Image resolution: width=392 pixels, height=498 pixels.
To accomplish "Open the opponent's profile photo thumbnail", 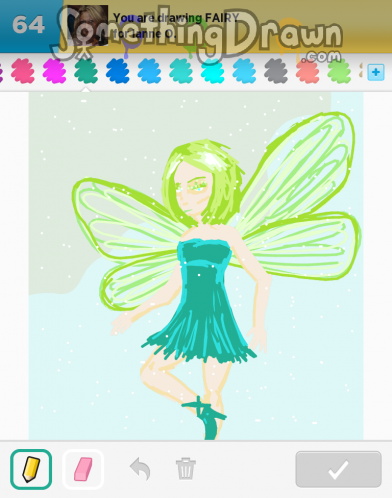I will pos(87,25).
